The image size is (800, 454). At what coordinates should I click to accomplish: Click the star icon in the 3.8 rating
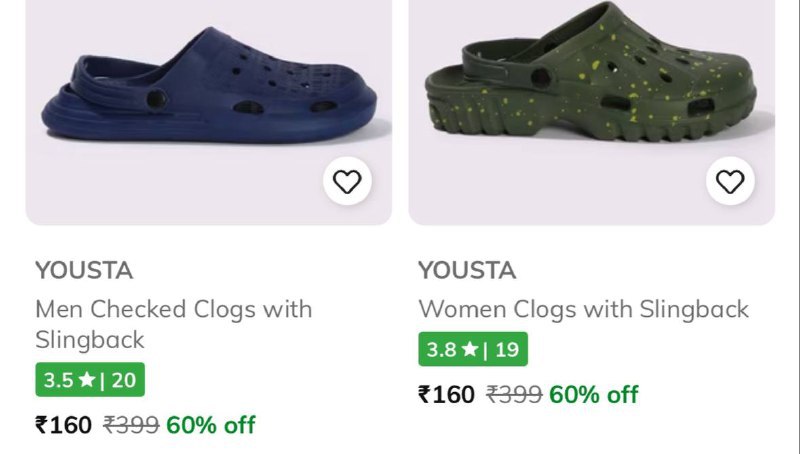[x=470, y=350]
